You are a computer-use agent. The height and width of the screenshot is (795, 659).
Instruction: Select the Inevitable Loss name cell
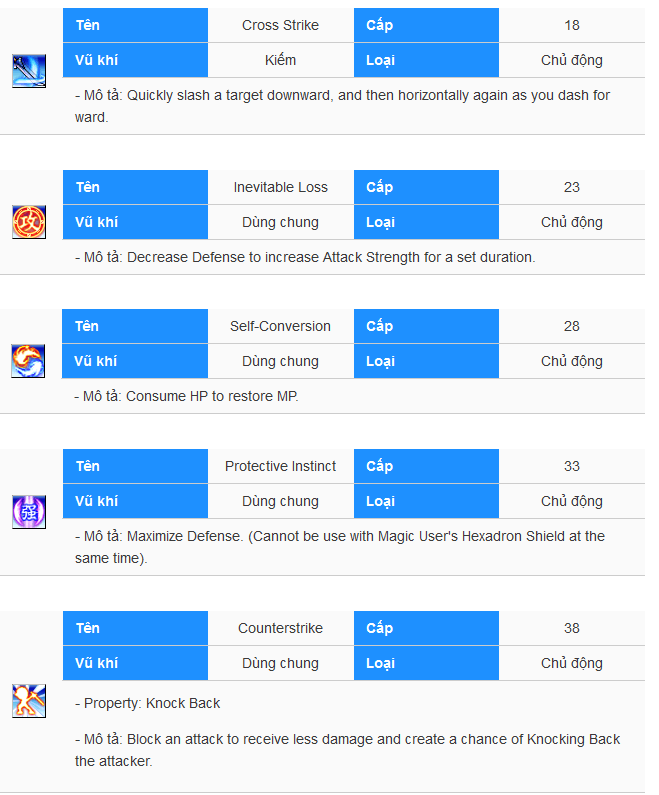tap(281, 187)
